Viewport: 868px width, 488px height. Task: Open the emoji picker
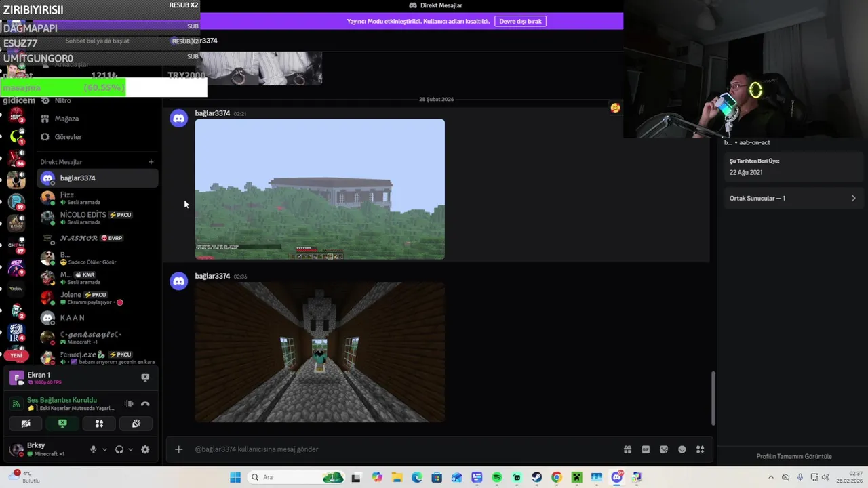pos(682,449)
